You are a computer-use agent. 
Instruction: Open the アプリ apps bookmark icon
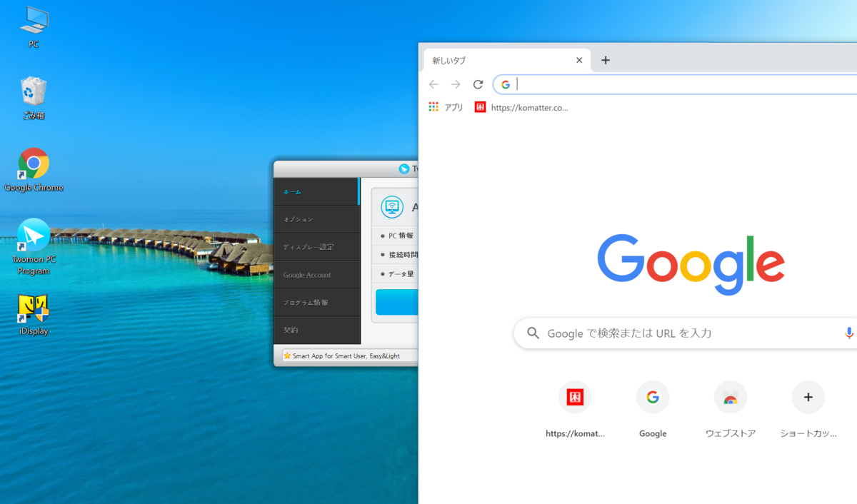coord(446,107)
